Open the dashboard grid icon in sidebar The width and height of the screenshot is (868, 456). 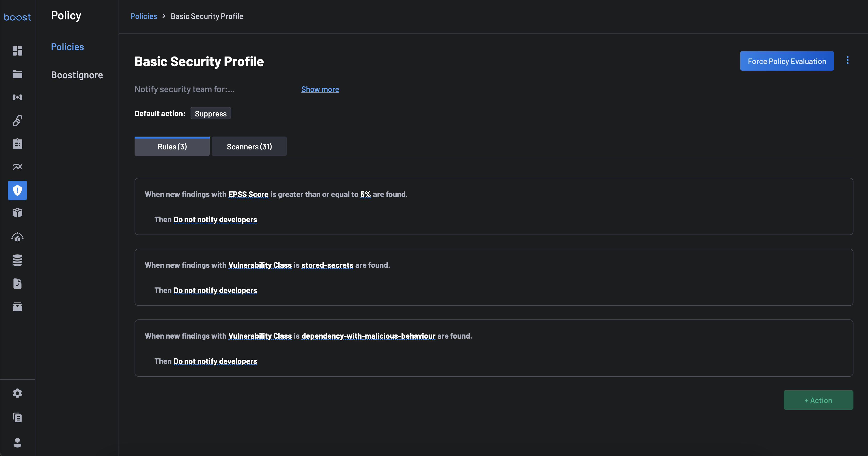(17, 50)
